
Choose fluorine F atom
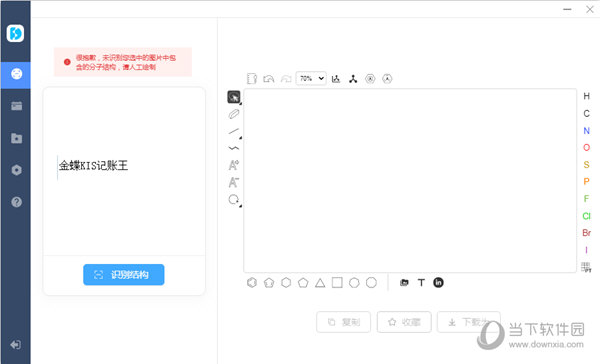coord(586,199)
